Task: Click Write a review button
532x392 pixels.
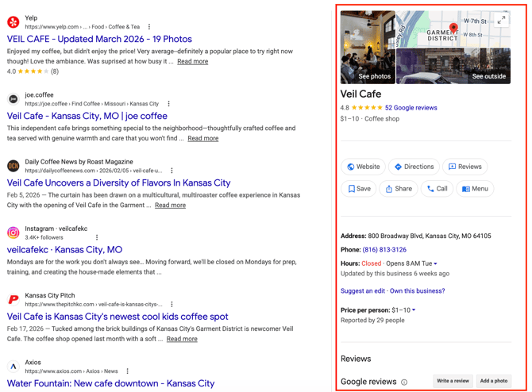Action: click(453, 381)
